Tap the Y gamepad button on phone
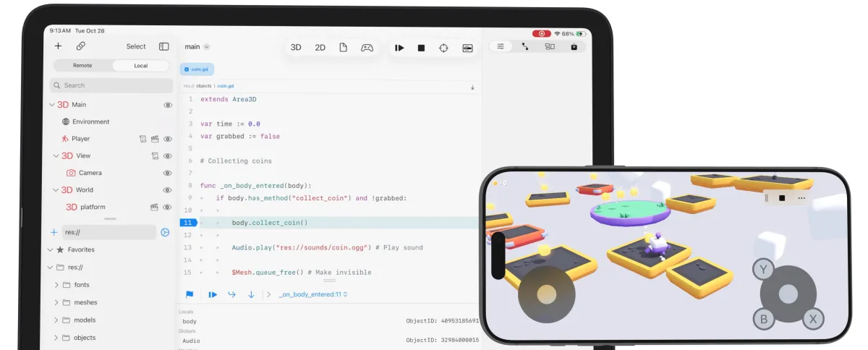The image size is (868, 350). [763, 270]
